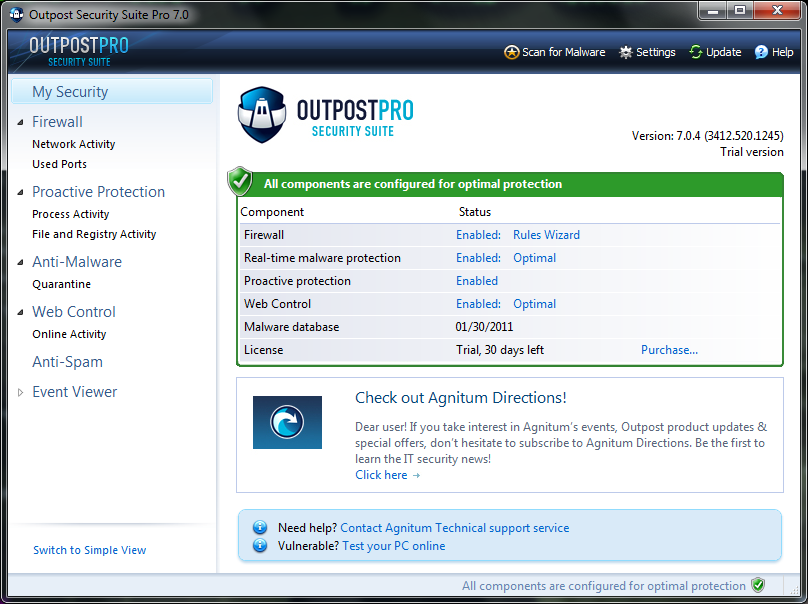Collapse the Proactive Protection section arrow
Image resolution: width=808 pixels, height=604 pixels.
21,193
